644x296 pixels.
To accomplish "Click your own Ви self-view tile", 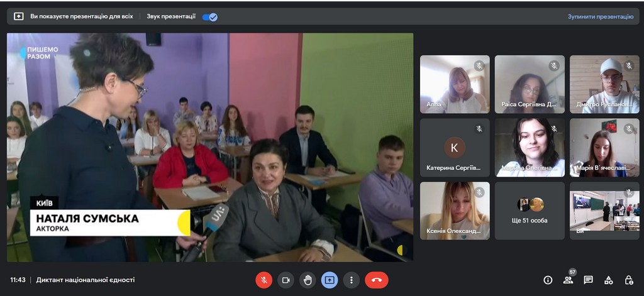I will click(x=604, y=211).
